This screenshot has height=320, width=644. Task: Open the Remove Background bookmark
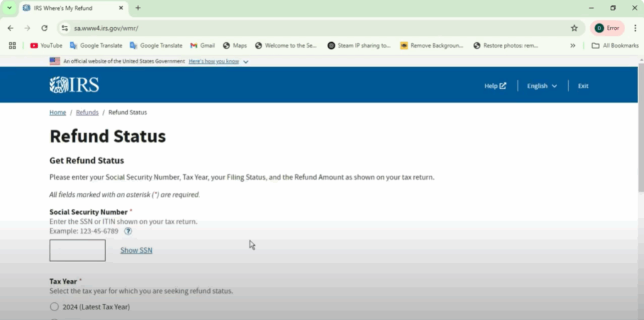[x=432, y=46]
